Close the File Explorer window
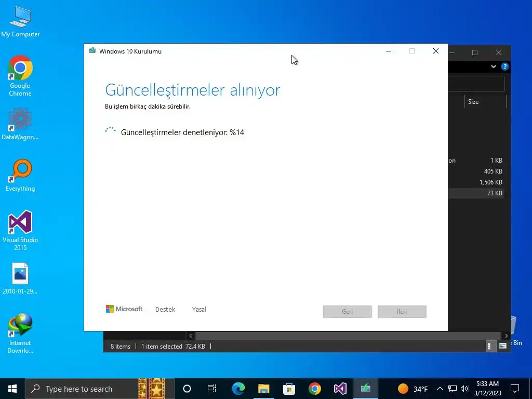 (499, 52)
